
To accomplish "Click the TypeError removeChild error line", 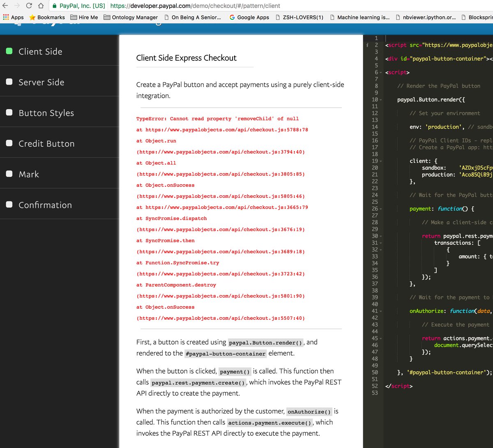I will coord(217,119).
